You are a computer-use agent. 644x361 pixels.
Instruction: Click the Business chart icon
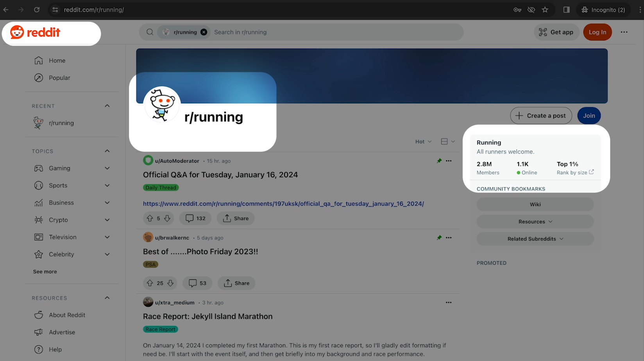click(38, 203)
